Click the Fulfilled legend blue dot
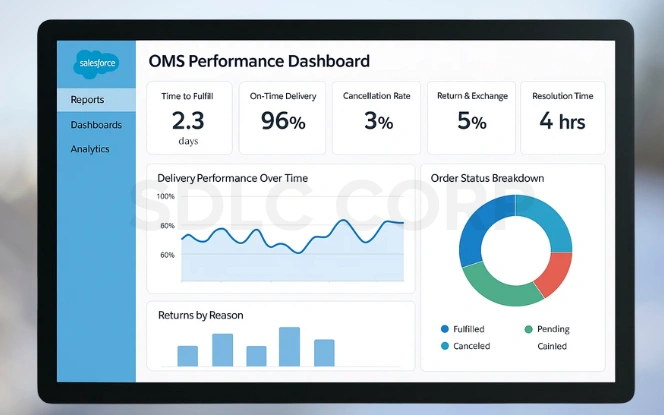This screenshot has height=415, width=664. [444, 329]
